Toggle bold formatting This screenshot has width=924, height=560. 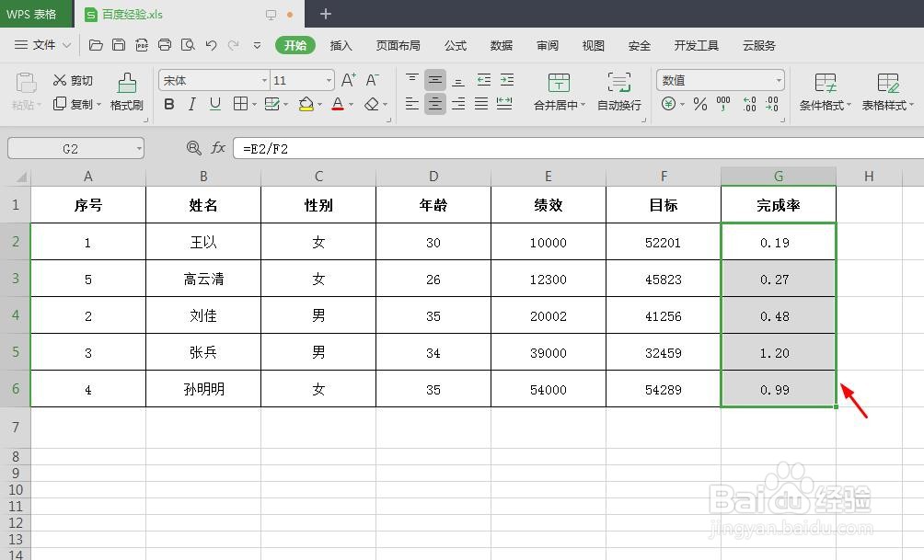[x=168, y=104]
